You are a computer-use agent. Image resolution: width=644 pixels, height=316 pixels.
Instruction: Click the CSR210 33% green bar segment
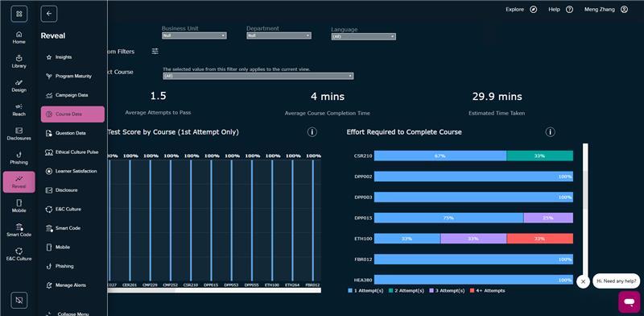[539, 156]
